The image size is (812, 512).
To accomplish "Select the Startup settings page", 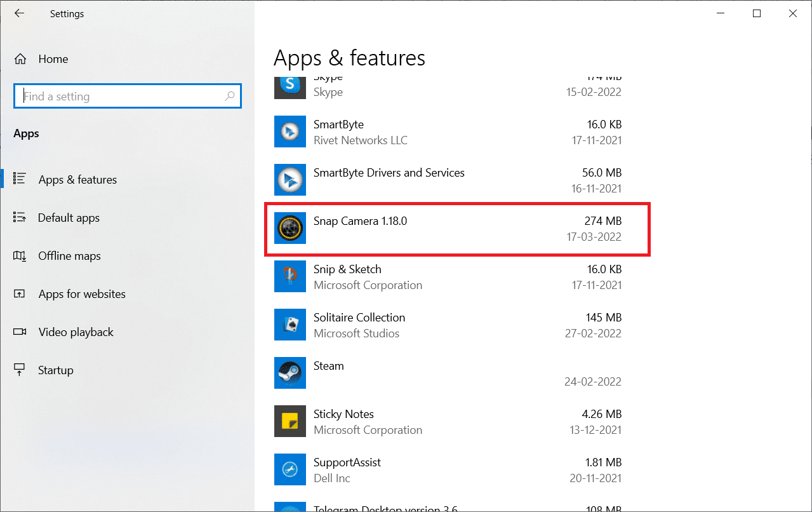I will point(56,370).
